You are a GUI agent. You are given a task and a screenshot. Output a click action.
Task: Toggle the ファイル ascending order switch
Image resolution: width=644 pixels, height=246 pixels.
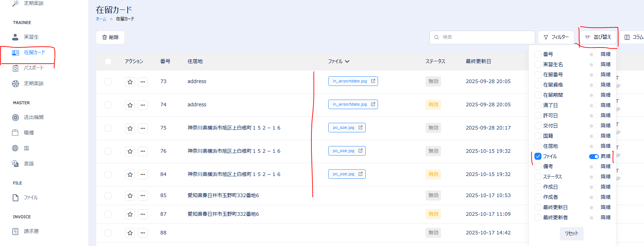pyautogui.click(x=594, y=156)
